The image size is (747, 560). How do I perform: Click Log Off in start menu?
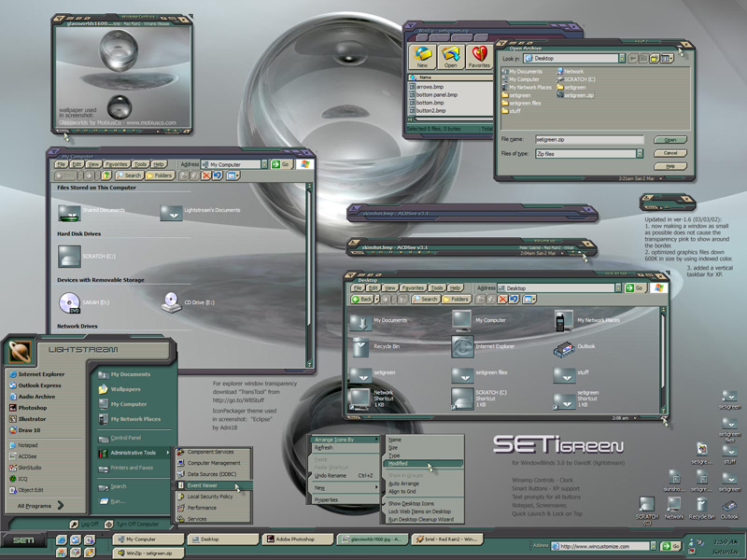click(84, 524)
